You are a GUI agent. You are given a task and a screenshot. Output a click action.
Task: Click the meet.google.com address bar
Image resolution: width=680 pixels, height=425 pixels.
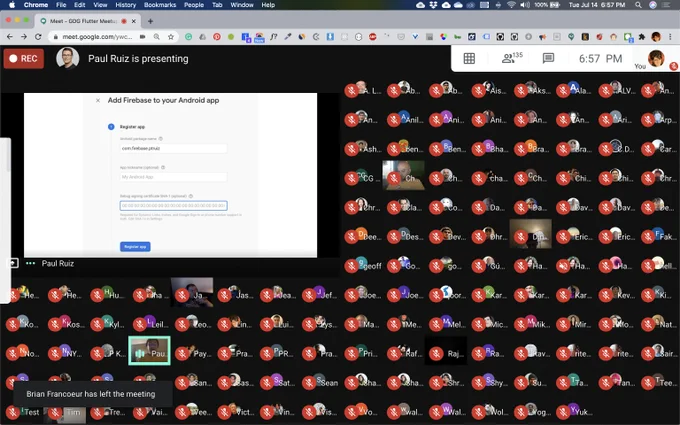97,37
